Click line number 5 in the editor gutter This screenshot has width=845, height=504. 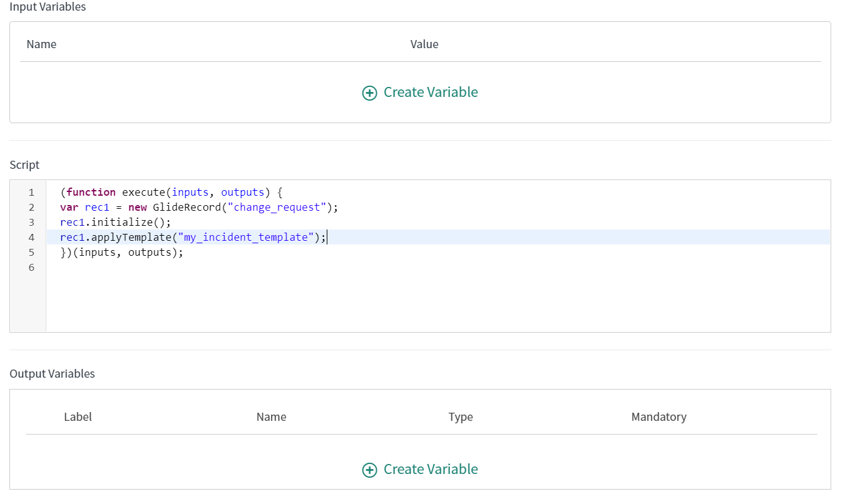tap(31, 252)
